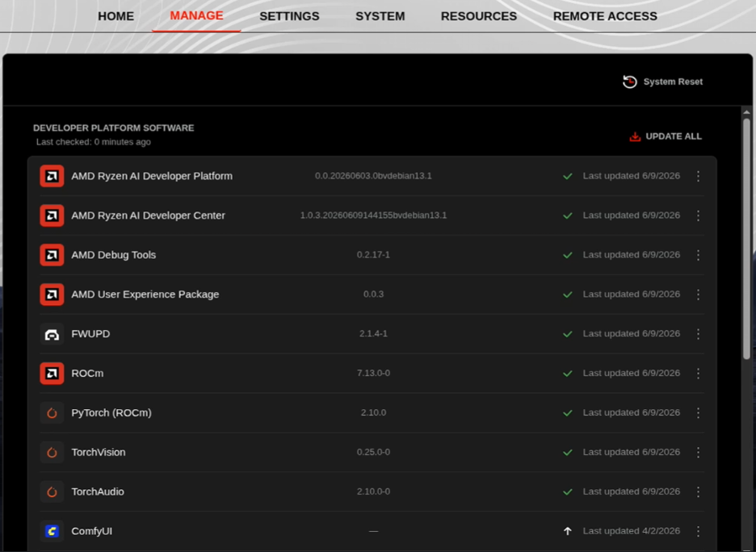Viewport: 756px width, 552px height.
Task: Click the AMD Debug Tools icon
Action: pyautogui.click(x=52, y=255)
